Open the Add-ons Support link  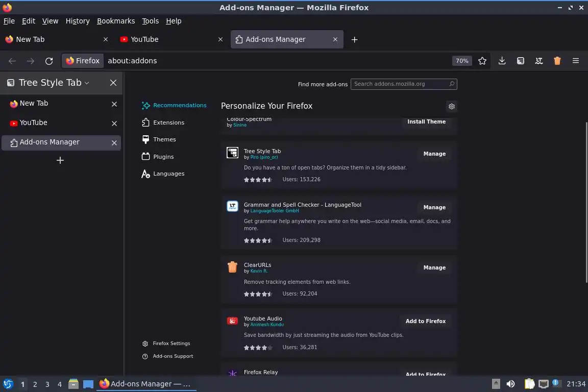[167, 356]
